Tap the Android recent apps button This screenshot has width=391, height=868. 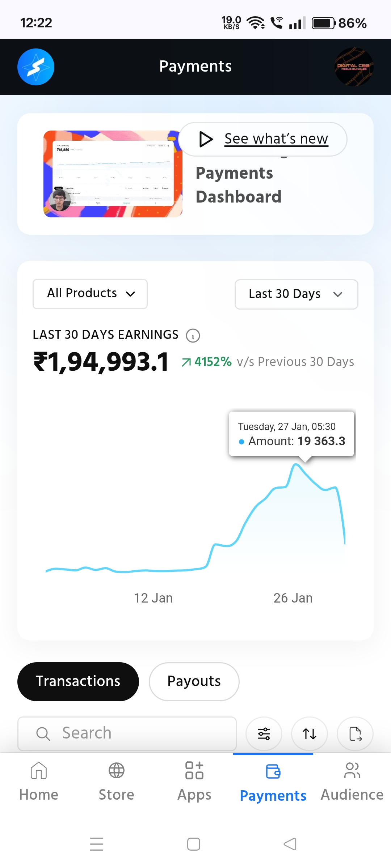pyautogui.click(x=97, y=844)
